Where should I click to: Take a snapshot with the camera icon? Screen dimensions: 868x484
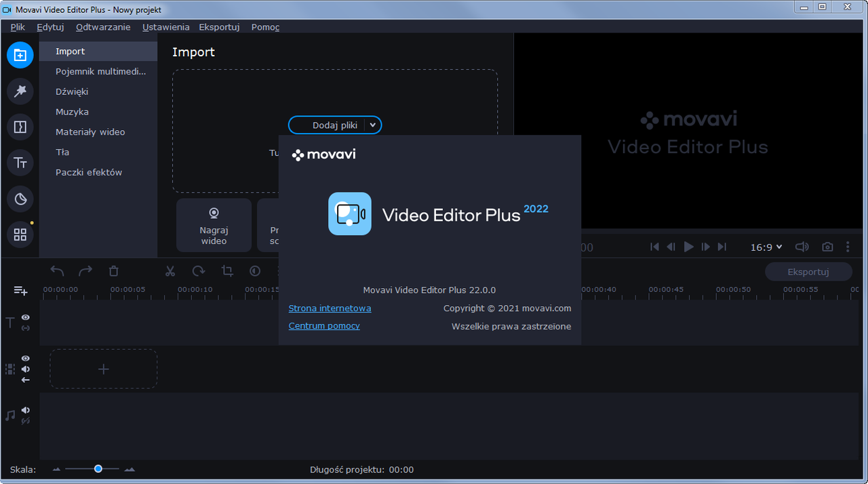[x=827, y=247]
